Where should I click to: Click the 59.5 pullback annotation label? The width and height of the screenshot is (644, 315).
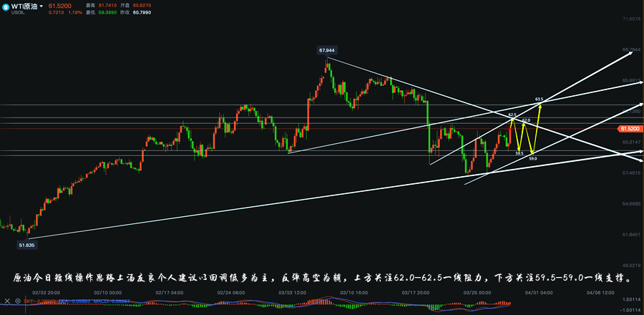[519, 153]
